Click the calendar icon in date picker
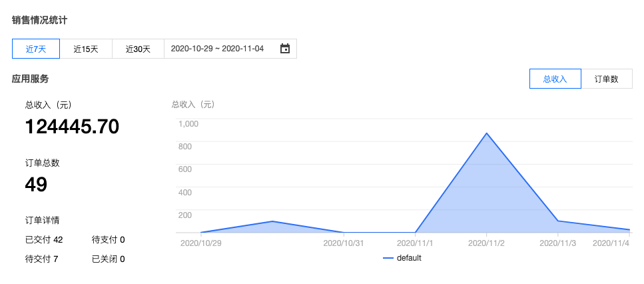This screenshot has width=644, height=284. (285, 49)
